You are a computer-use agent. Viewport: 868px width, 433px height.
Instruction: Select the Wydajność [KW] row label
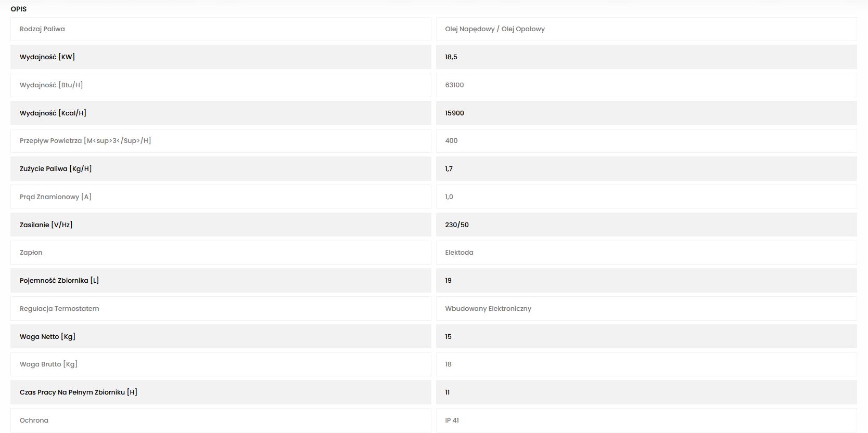(47, 57)
